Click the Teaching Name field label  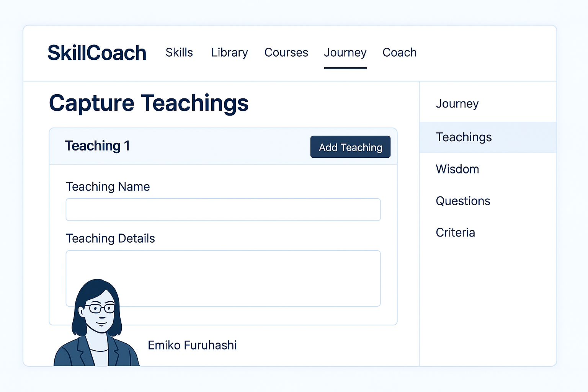(x=108, y=186)
